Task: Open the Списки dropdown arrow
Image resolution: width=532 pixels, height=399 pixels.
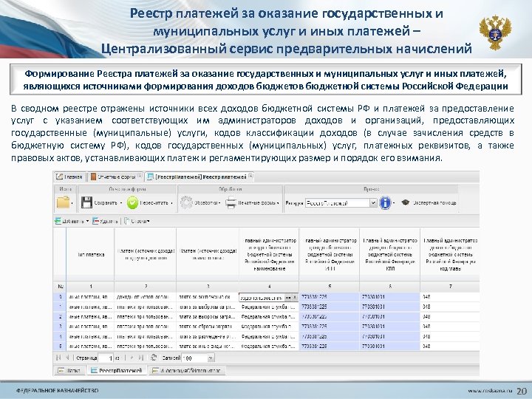Action: pyautogui.click(x=148, y=221)
